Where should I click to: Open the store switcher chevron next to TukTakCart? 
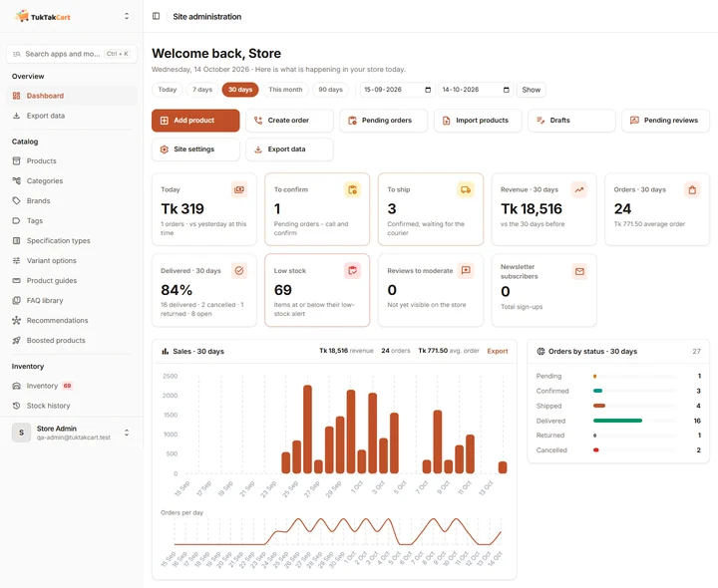click(127, 17)
